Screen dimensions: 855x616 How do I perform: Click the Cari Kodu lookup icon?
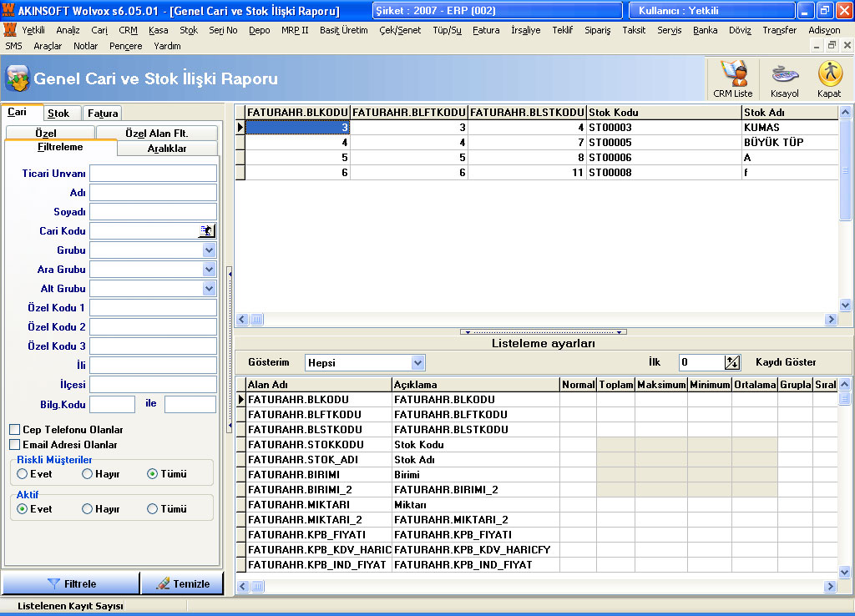coord(207,231)
